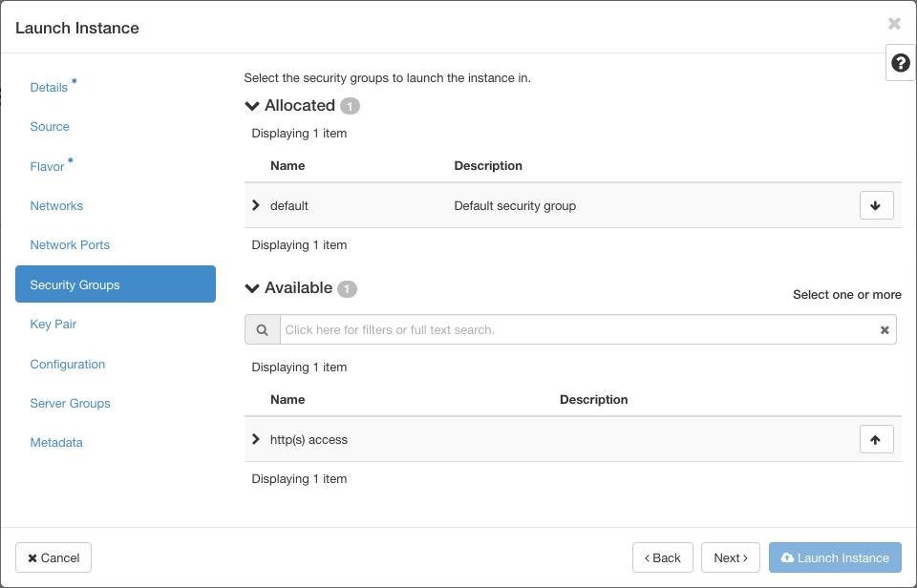Switch to the Details step

(49, 87)
